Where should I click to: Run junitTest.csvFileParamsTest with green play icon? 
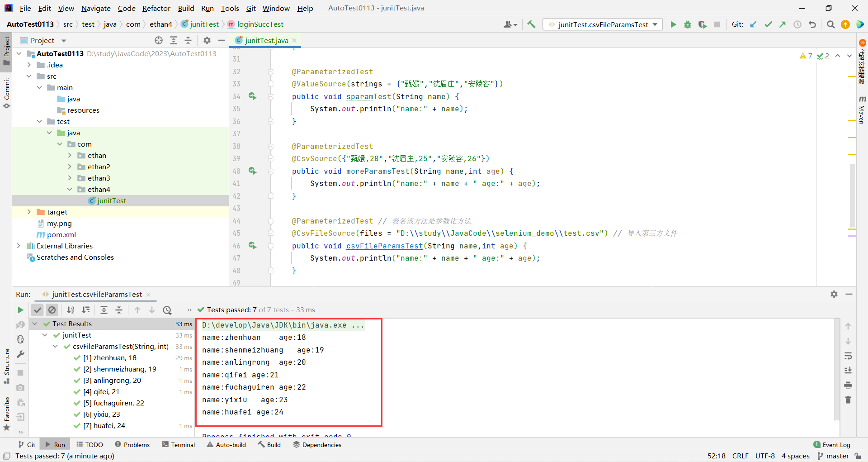tap(673, 24)
